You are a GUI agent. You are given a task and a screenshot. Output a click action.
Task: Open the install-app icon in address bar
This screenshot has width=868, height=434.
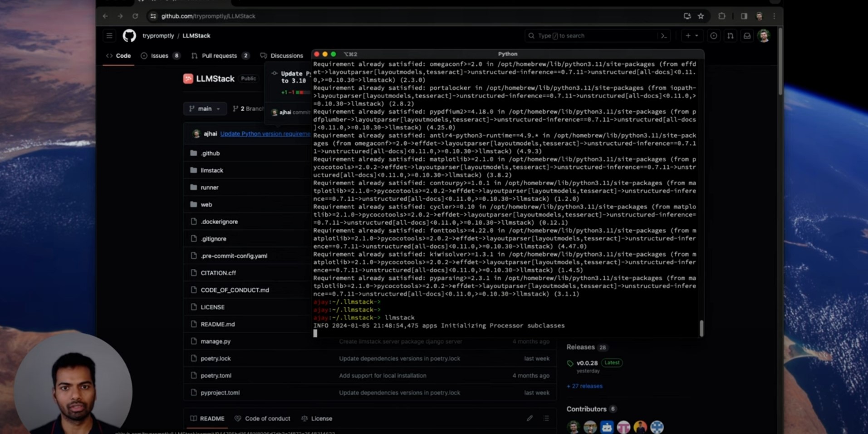tap(687, 16)
